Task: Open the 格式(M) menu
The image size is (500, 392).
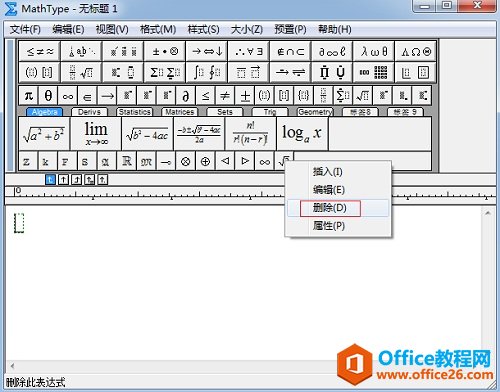Action: [x=158, y=30]
